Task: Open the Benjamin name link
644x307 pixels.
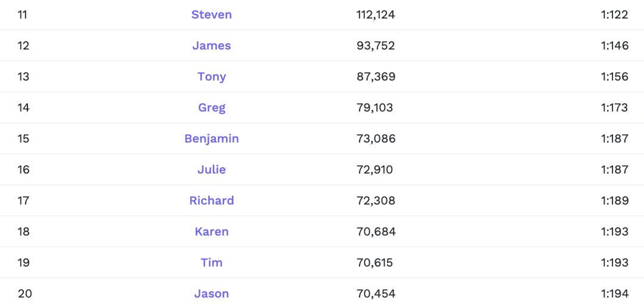Action: click(x=212, y=139)
